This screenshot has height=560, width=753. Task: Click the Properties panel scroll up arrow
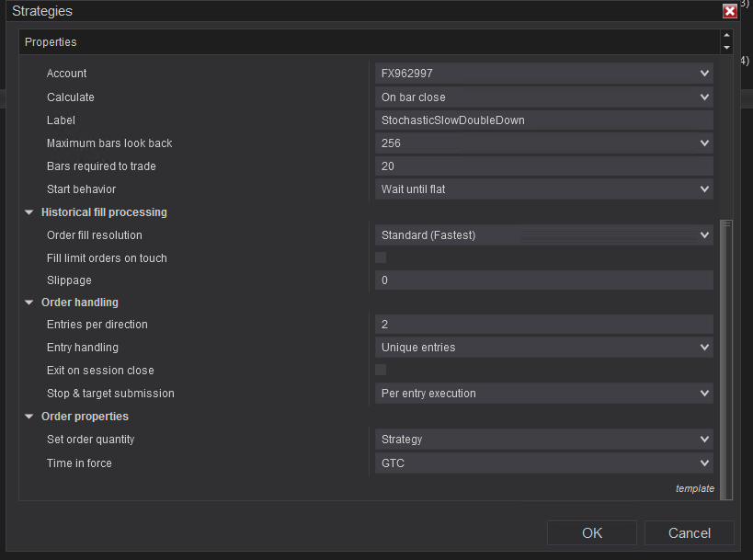[x=726, y=36]
